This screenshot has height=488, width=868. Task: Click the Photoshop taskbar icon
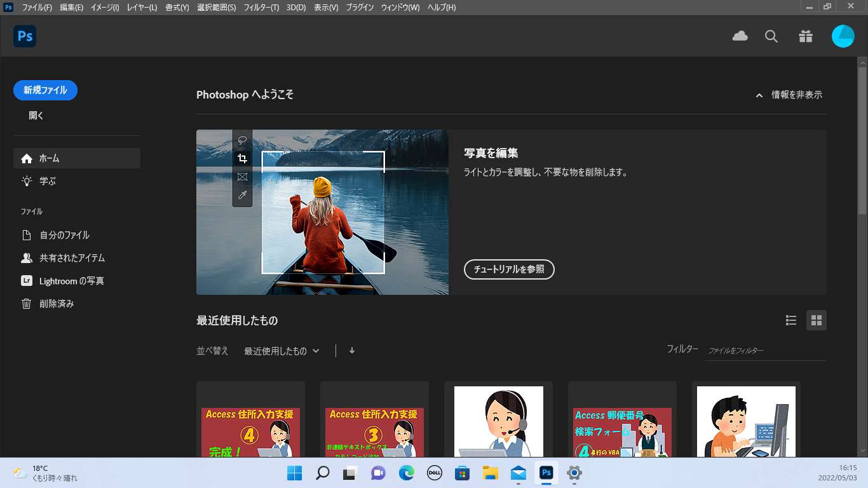pyautogui.click(x=546, y=473)
